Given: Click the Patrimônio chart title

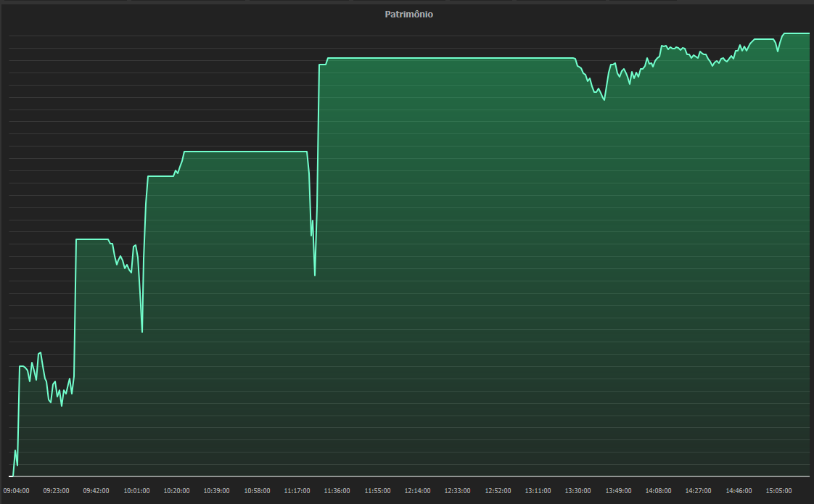Looking at the screenshot, I should click(x=408, y=14).
